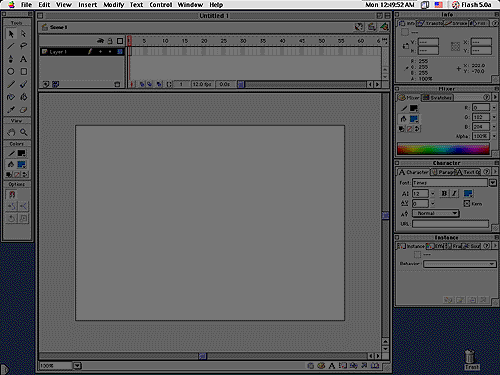Select the Oval tool
Screen dimensions: 500x375
click(x=11, y=71)
